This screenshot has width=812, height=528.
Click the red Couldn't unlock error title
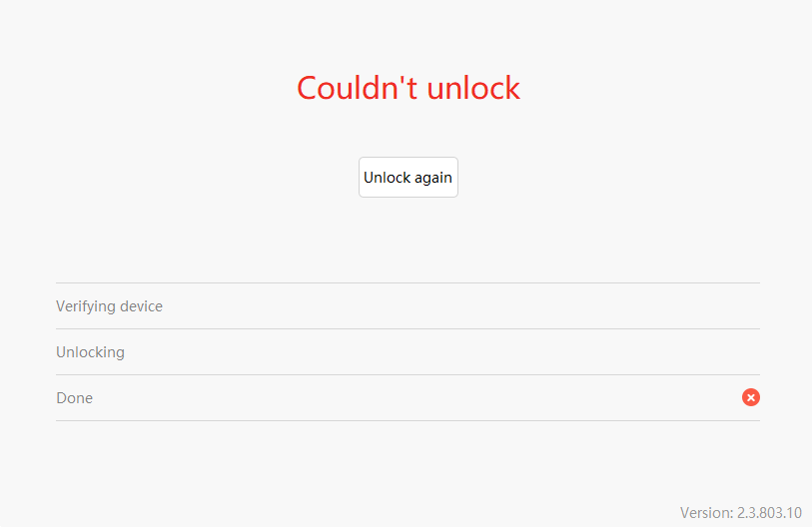pyautogui.click(x=408, y=88)
